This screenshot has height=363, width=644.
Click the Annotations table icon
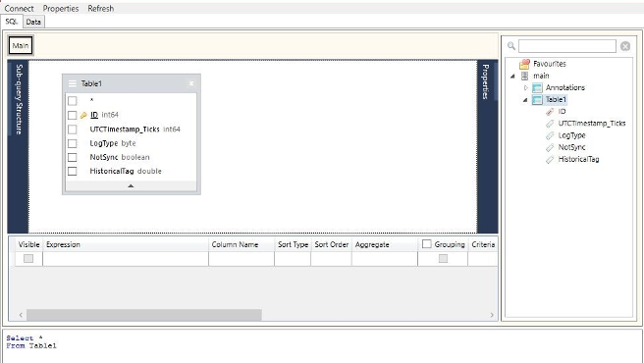click(537, 88)
